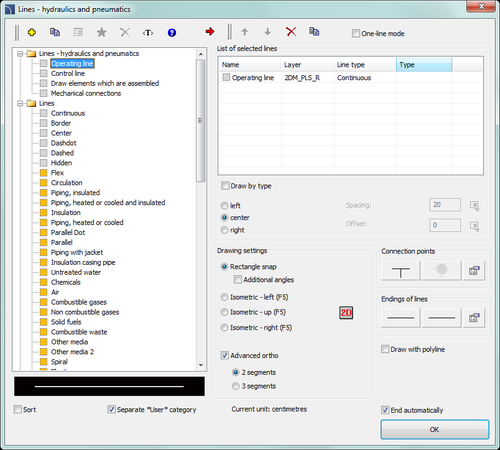Click the star favorites icon in the toolbar

101,32
